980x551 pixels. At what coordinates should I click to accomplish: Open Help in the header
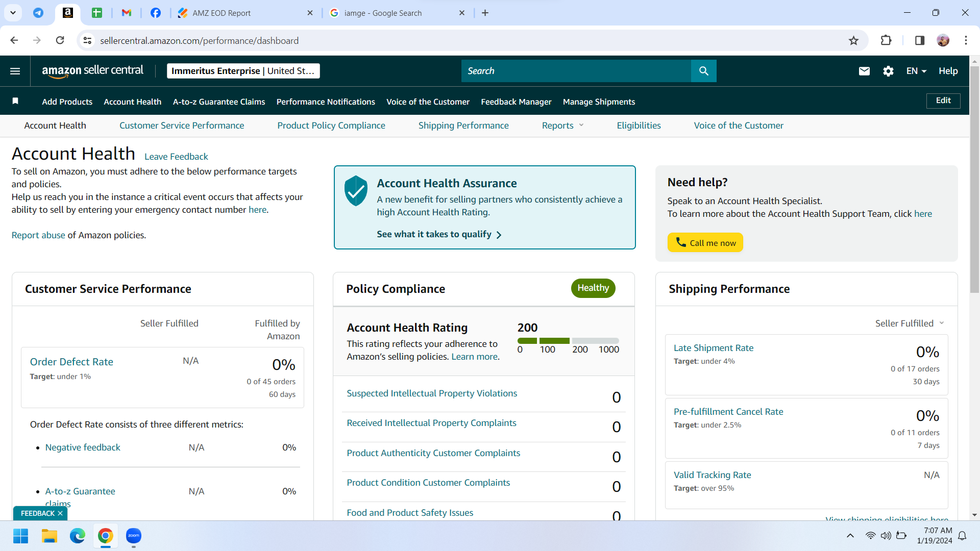(948, 71)
